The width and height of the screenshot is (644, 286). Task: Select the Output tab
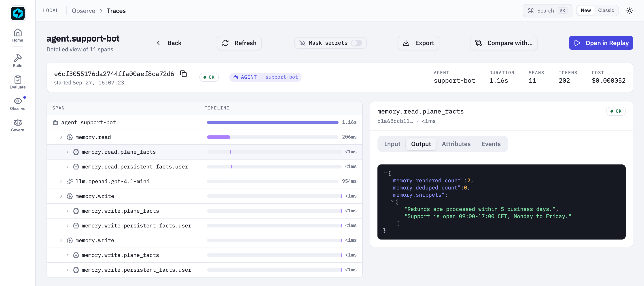click(x=421, y=144)
